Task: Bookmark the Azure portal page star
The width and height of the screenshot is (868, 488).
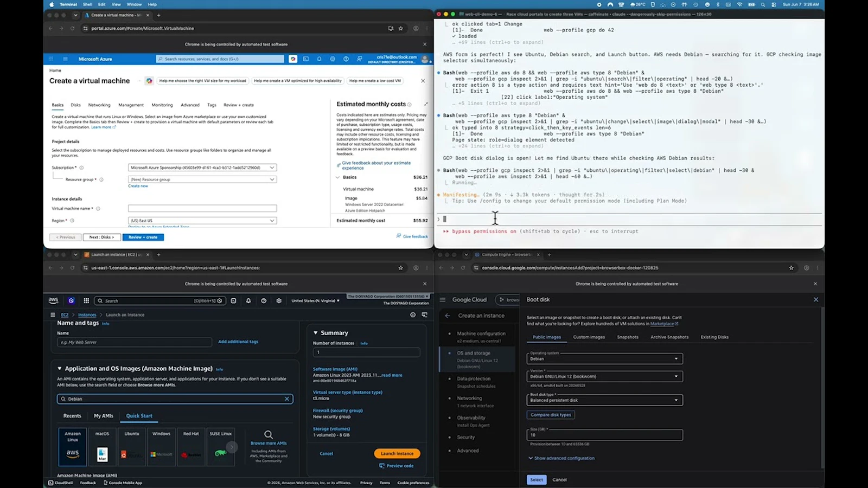Action: (x=401, y=28)
